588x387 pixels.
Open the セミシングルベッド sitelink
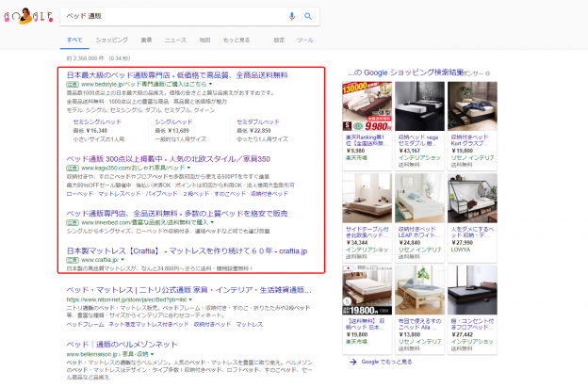coord(97,121)
